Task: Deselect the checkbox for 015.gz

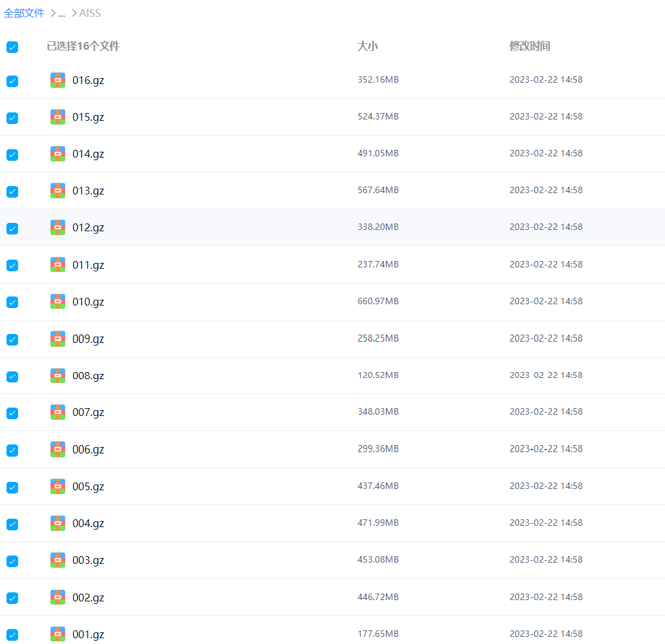Action: point(12,118)
